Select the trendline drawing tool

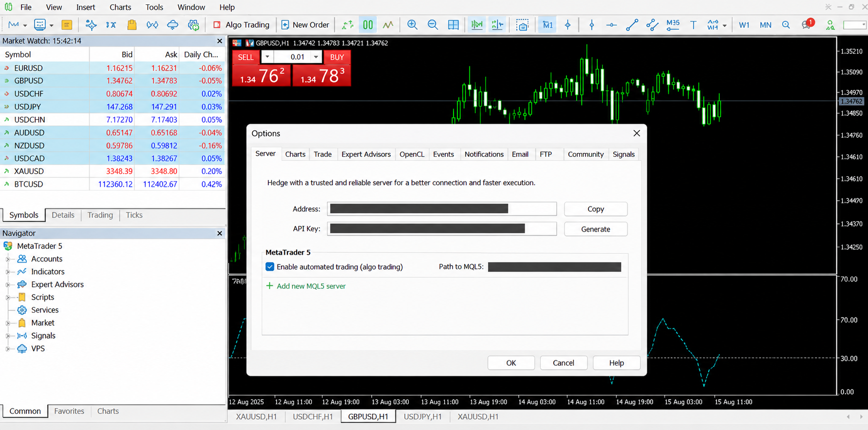coord(632,25)
